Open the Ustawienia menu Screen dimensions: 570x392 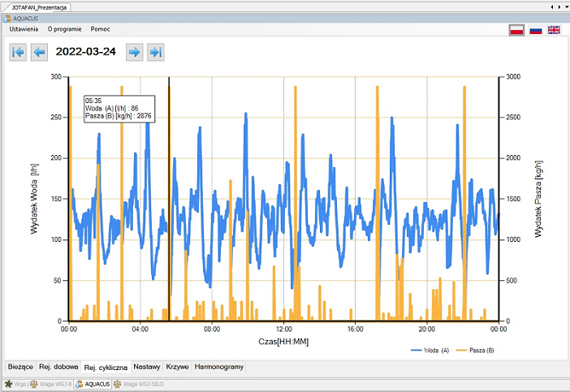pos(24,29)
